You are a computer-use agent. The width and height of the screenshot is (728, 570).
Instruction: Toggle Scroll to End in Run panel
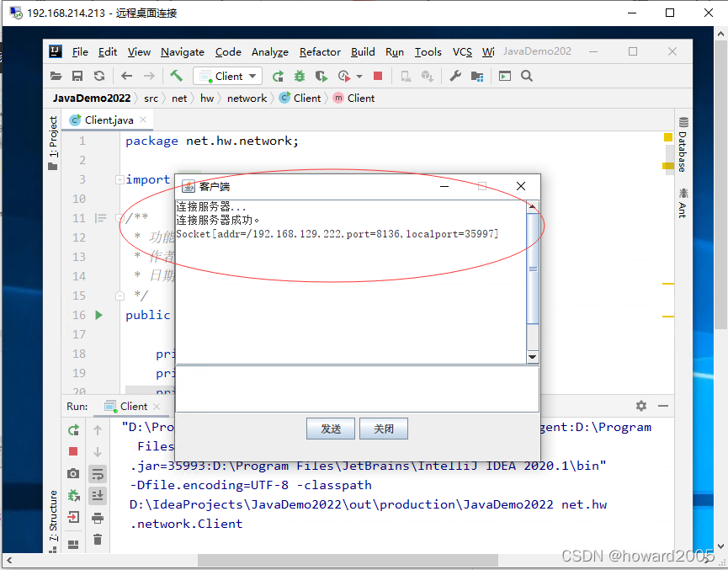pos(98,496)
